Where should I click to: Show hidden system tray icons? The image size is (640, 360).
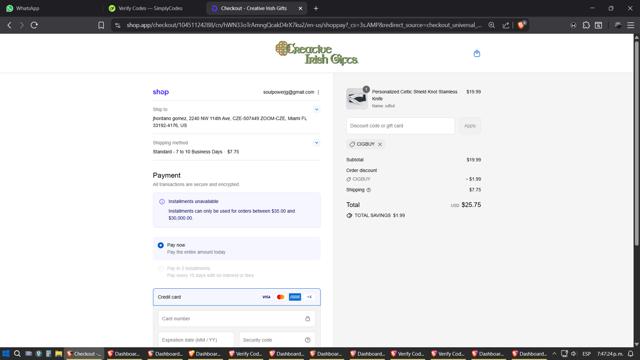554,354
